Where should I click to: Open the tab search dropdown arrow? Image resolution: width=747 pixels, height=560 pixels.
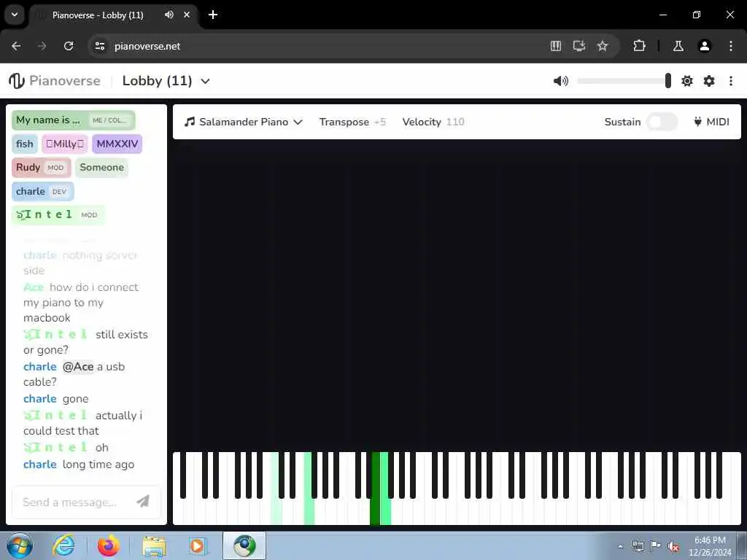click(x=15, y=15)
